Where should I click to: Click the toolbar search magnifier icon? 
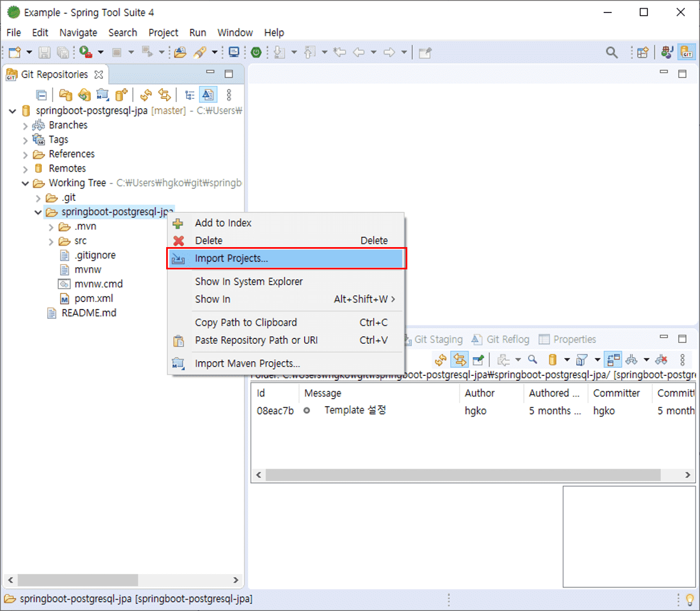pos(612,52)
